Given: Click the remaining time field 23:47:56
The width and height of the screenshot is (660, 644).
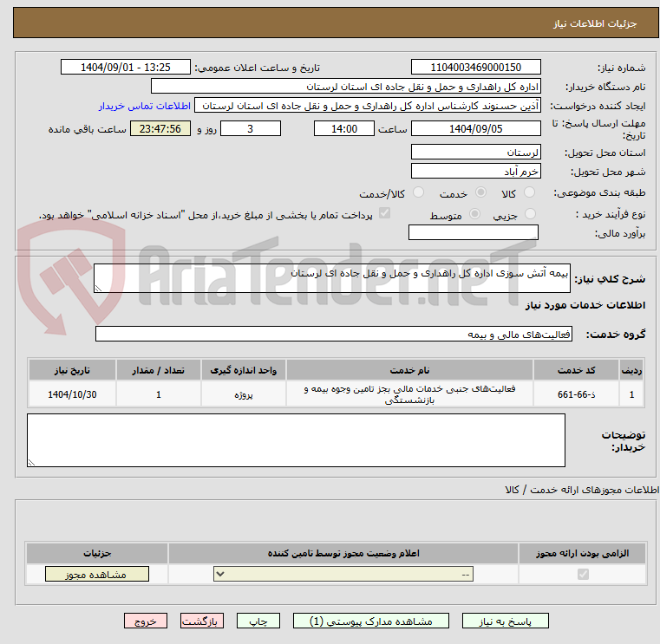Looking at the screenshot, I should click(x=160, y=129).
